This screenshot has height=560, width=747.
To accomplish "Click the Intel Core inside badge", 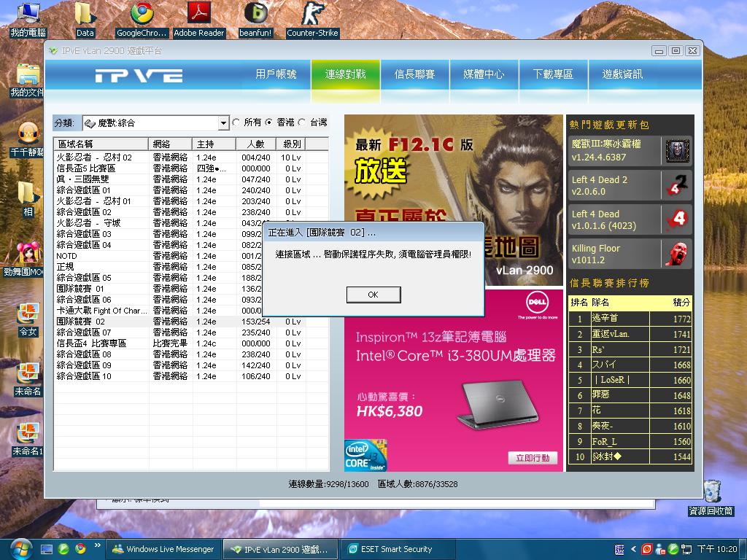I will tap(365, 455).
